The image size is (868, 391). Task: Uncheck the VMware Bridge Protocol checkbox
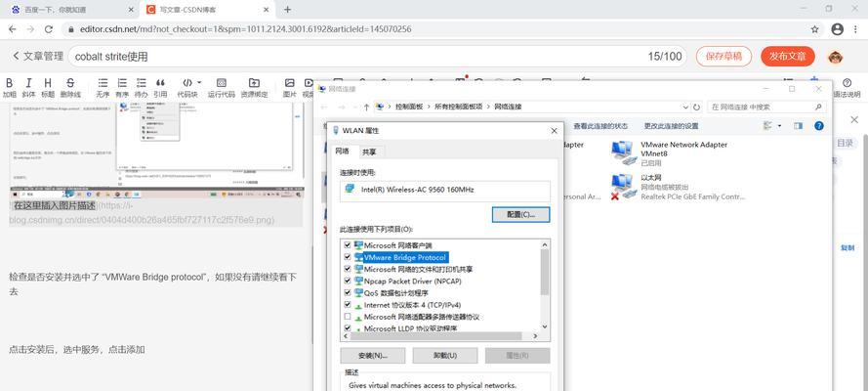tap(348, 257)
